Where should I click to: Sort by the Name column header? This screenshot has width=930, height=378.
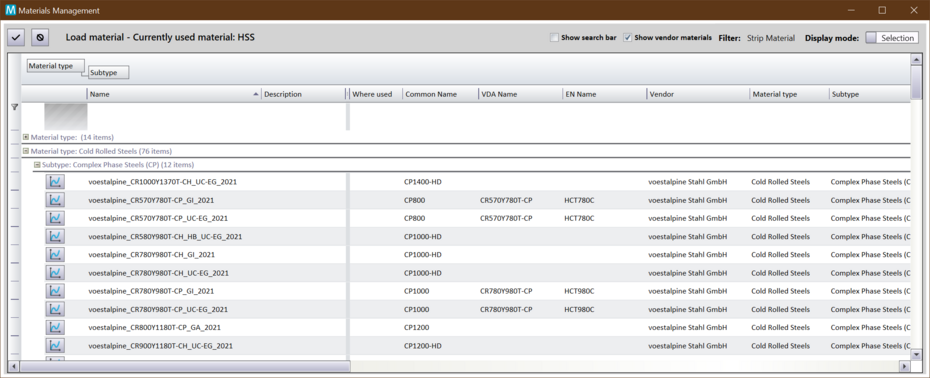174,94
